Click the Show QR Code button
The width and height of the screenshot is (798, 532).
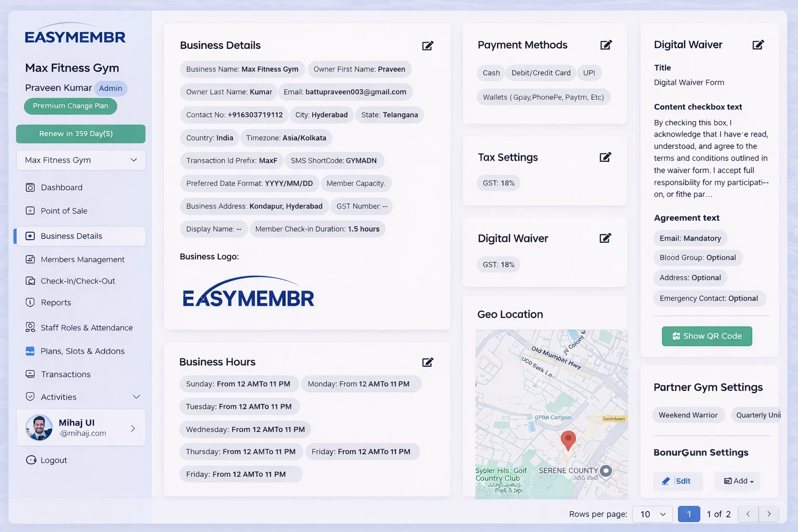click(x=707, y=336)
